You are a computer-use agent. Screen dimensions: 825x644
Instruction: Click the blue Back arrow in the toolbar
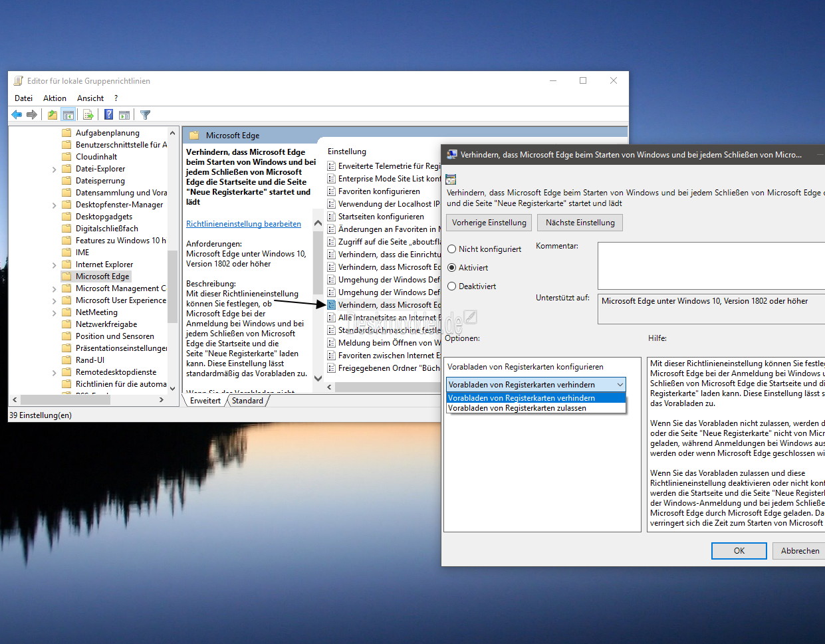(17, 115)
